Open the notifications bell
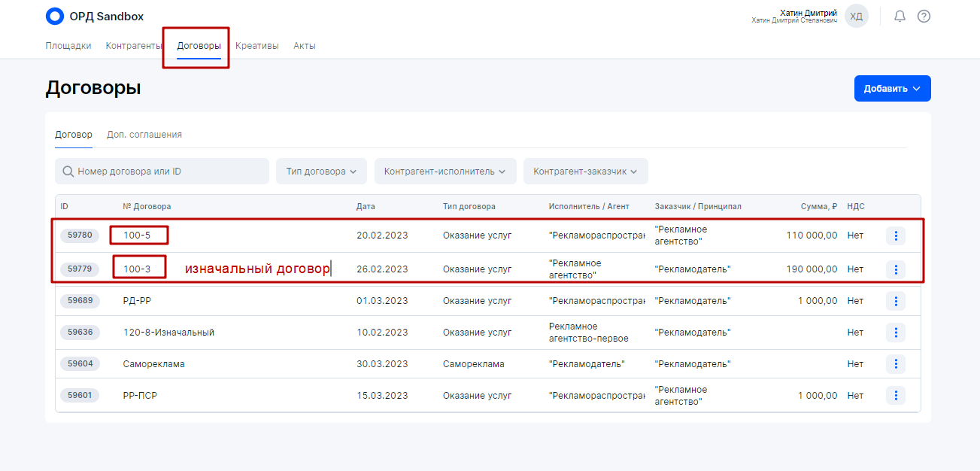Viewport: 980px width, 471px height. coord(900,16)
